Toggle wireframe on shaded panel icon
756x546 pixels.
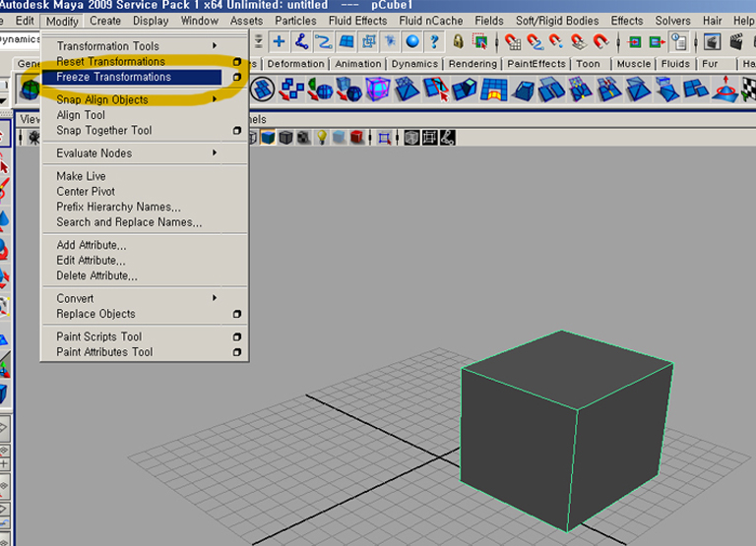click(x=285, y=138)
